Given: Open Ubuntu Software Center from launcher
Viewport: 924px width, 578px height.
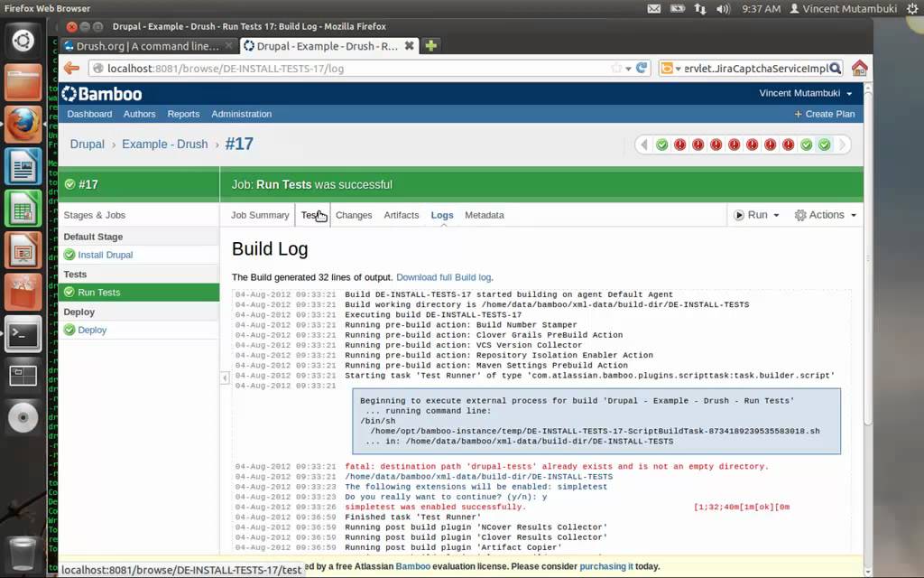Looking at the screenshot, I should tap(23, 292).
